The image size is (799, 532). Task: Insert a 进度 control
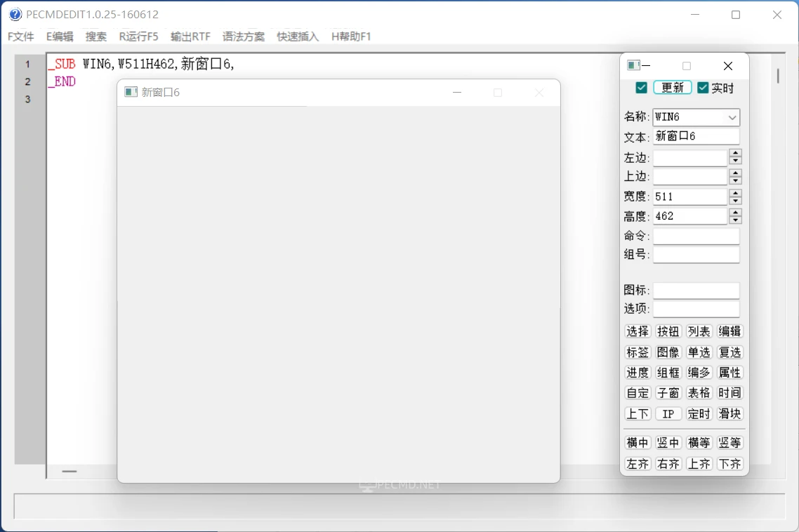pos(638,373)
